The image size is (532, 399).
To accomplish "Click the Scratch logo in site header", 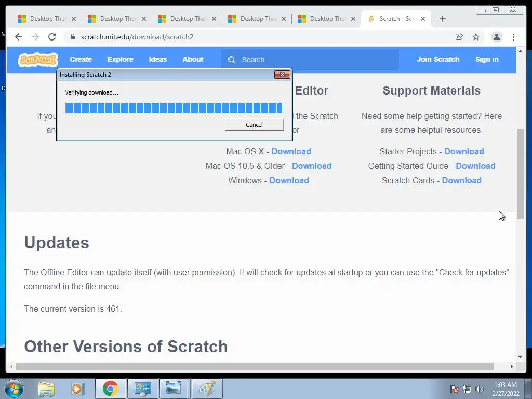I will (38, 60).
